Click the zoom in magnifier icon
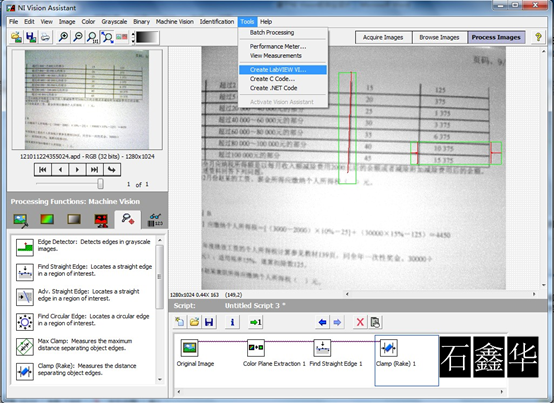Screen dimensions: 554x403 point(63,37)
